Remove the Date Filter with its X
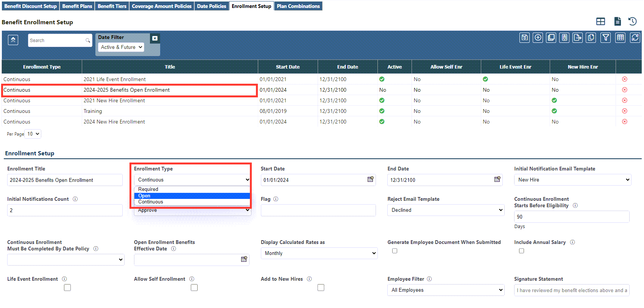644x308 pixels. [155, 38]
